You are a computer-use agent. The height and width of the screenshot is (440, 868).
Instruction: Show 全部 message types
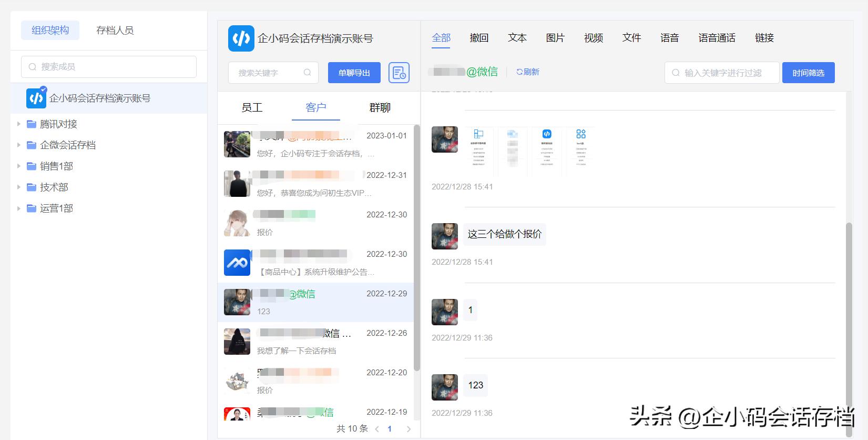pyautogui.click(x=441, y=37)
